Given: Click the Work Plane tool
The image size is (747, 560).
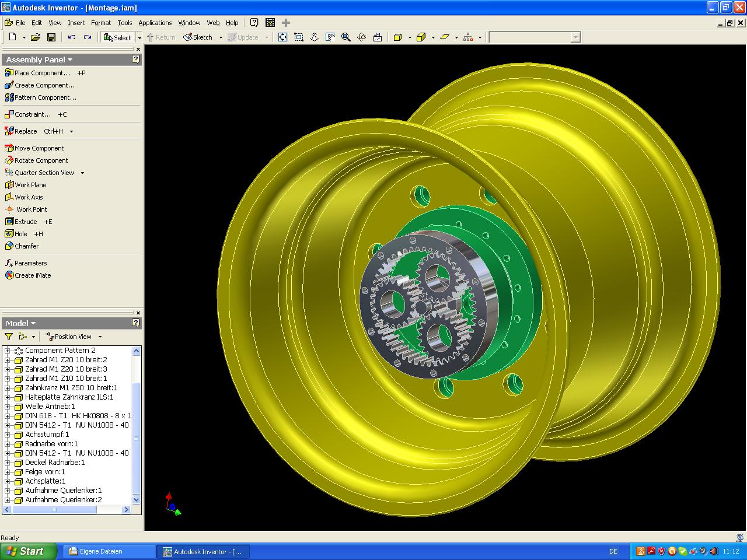Looking at the screenshot, I should pos(26,185).
